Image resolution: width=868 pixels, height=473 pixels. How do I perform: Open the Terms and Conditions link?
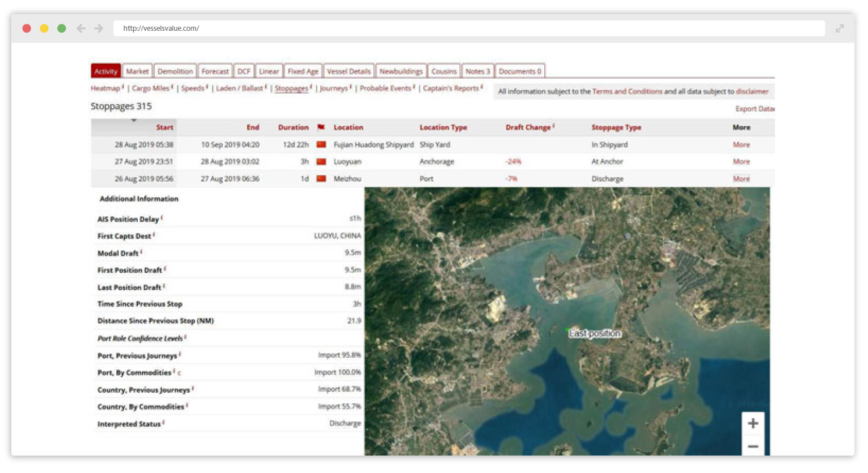tap(627, 91)
